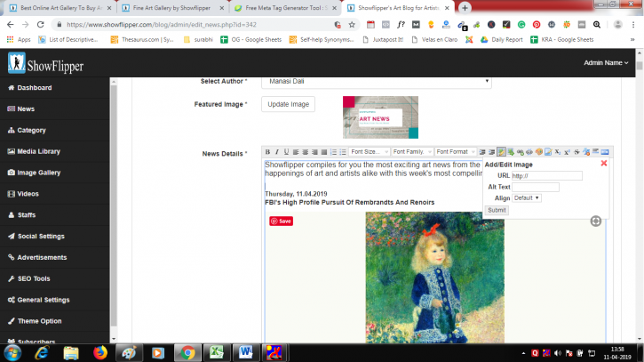Click the browser address bar URL

(162, 25)
